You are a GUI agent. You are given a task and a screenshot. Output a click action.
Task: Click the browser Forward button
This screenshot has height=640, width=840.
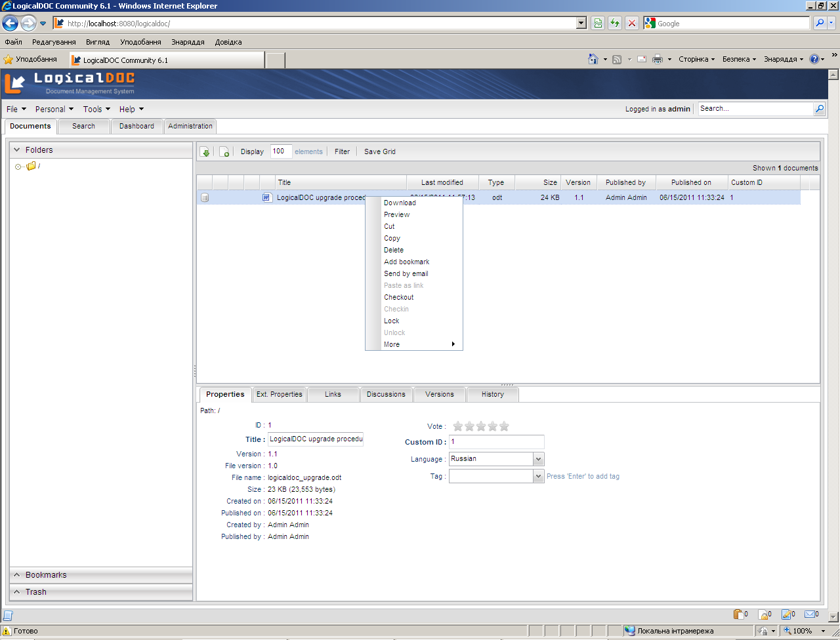[x=28, y=24]
